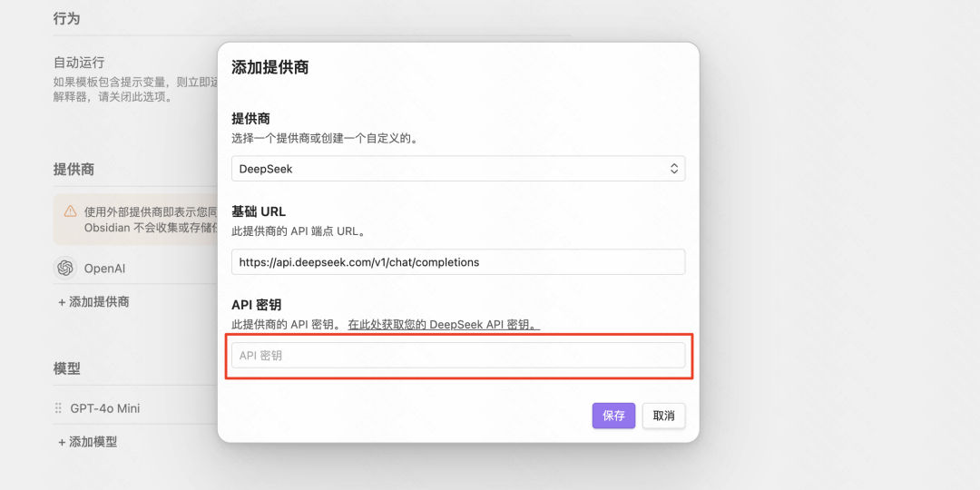This screenshot has height=490, width=980.
Task: Open the DeepSeek provider dropdown
Action: pyautogui.click(x=458, y=169)
